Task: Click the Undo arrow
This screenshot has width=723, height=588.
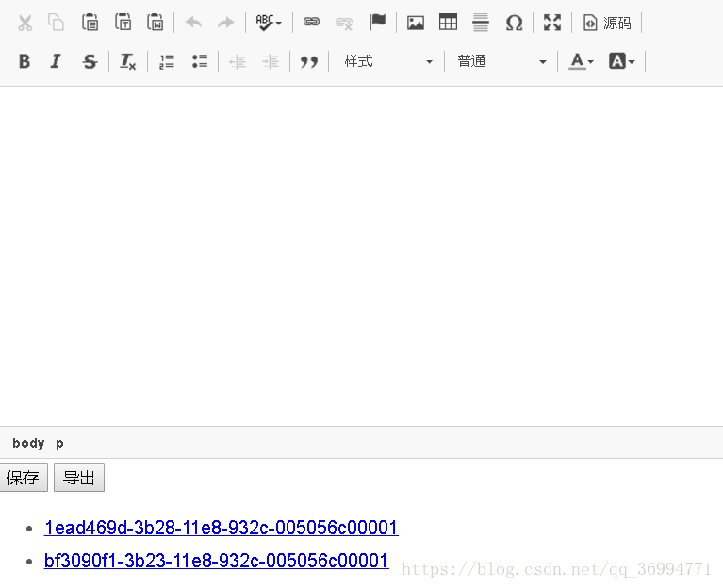Action: [x=193, y=23]
